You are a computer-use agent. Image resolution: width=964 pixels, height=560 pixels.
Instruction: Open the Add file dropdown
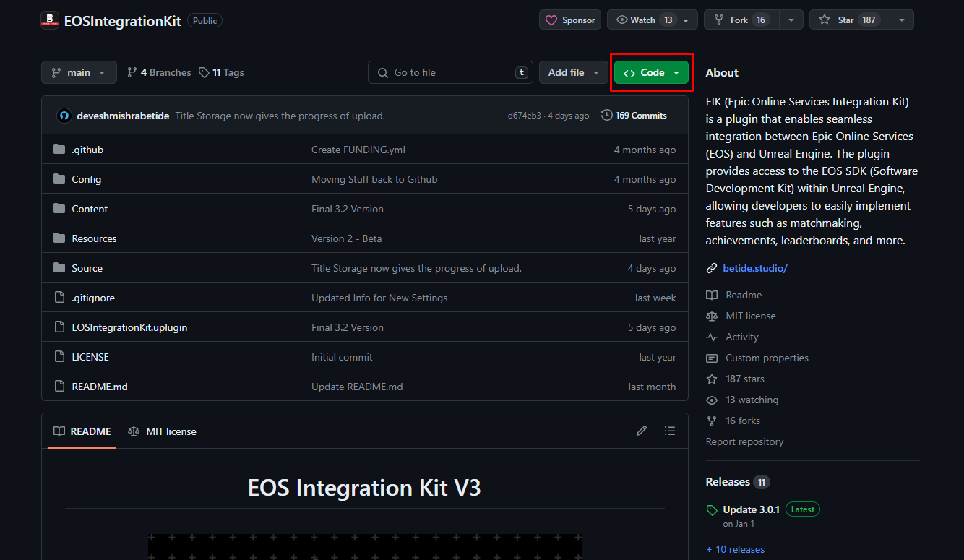[573, 72]
